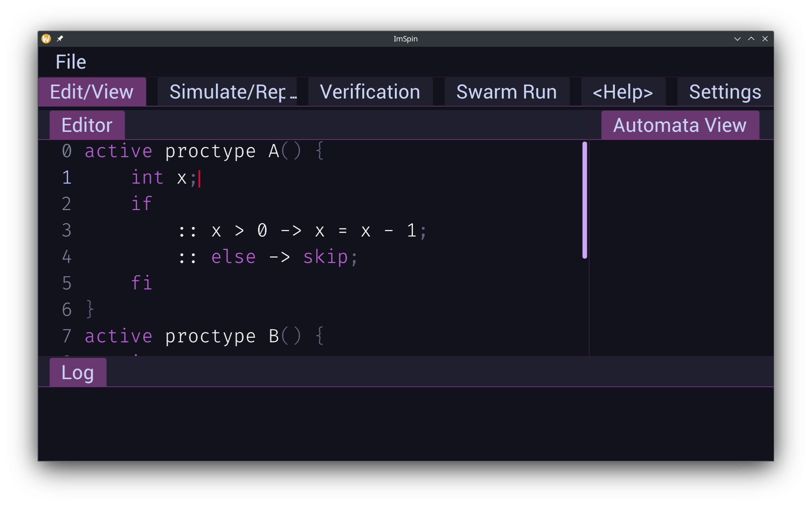Switch to the Edit/View tab
The height and width of the screenshot is (506, 812).
click(x=92, y=92)
